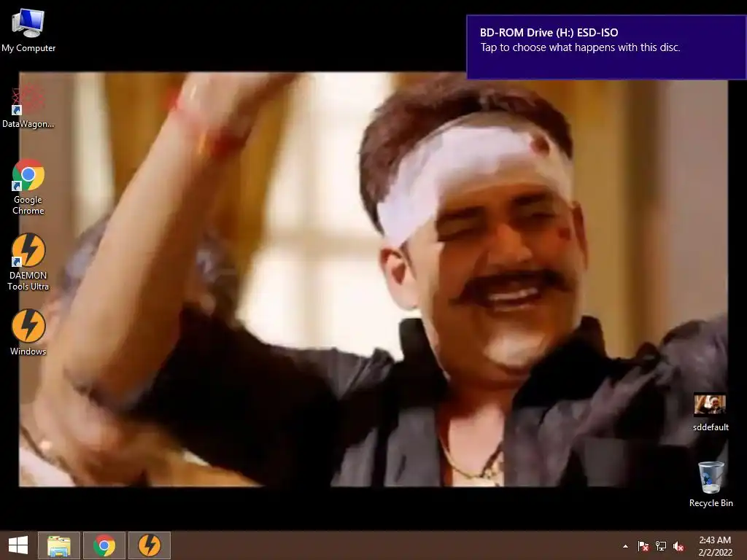Select the sddefault image on desktop
This screenshot has width=747, height=560.
711,413
